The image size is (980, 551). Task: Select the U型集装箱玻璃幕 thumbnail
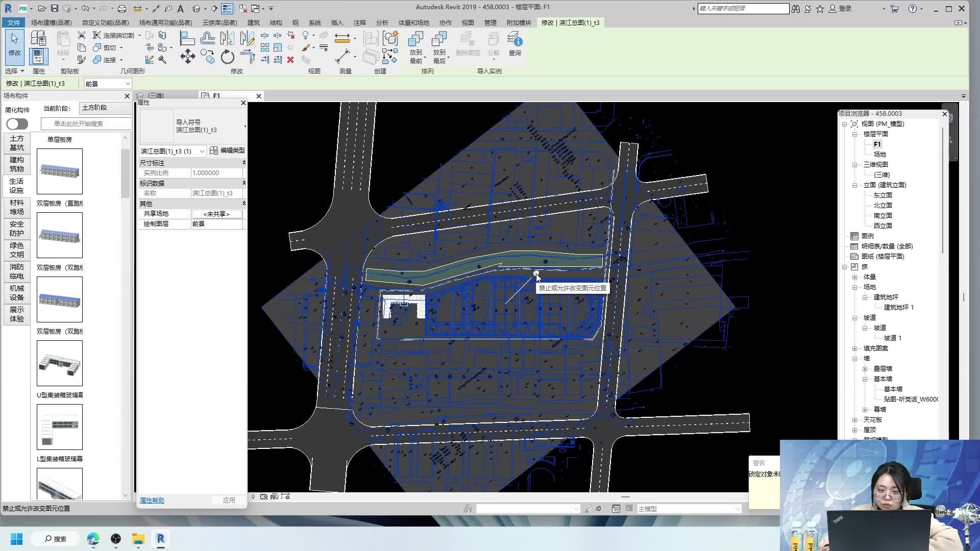[60, 363]
